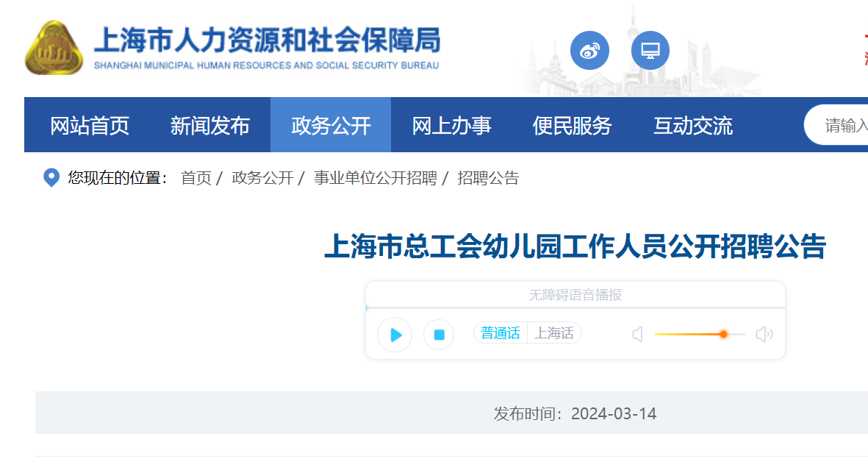Open 网站首页 navigation tab
Viewport: 868px width, 470px height.
[x=90, y=125]
